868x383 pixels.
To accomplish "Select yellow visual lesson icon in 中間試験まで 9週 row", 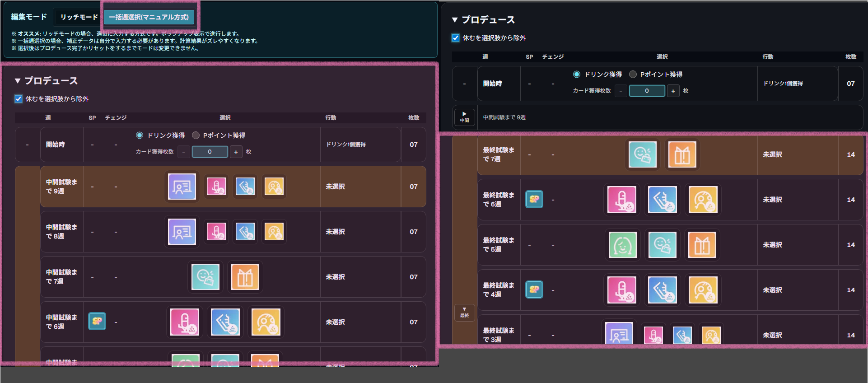I will 274,186.
